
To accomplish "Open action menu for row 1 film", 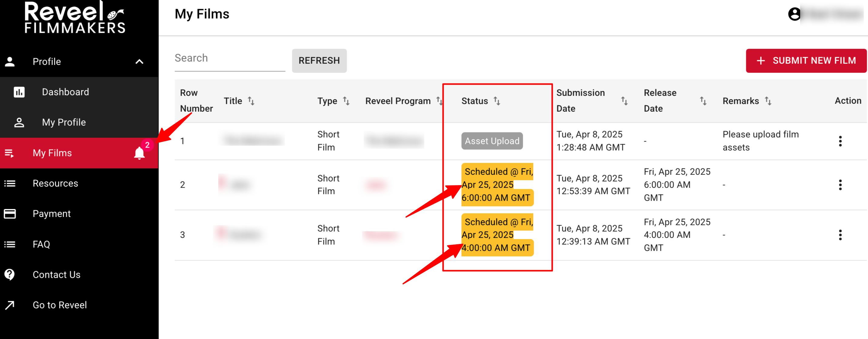I will click(840, 141).
